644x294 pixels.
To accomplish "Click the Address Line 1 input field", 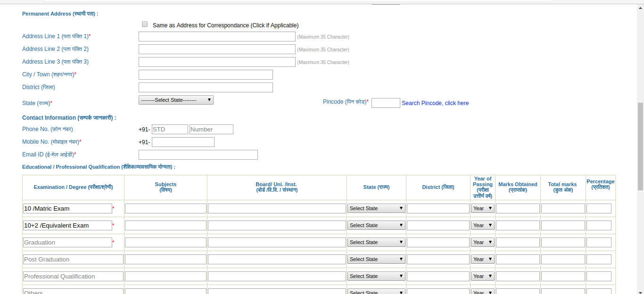I will (x=217, y=37).
